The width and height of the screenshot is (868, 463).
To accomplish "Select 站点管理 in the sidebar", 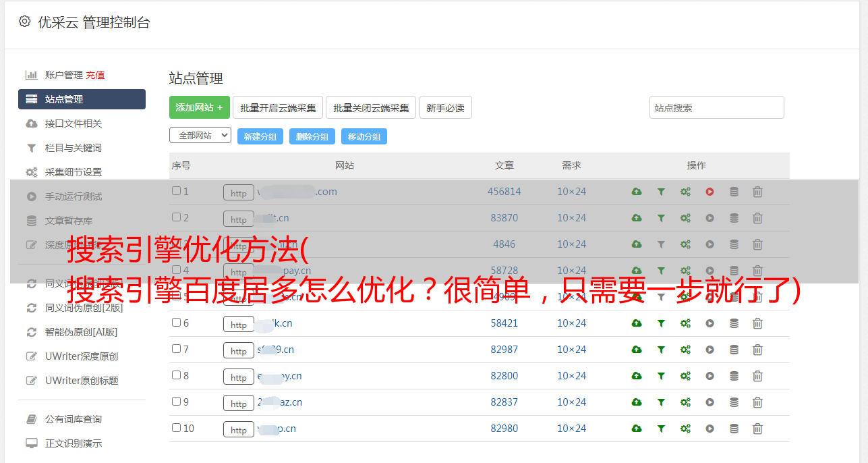I will coord(82,99).
